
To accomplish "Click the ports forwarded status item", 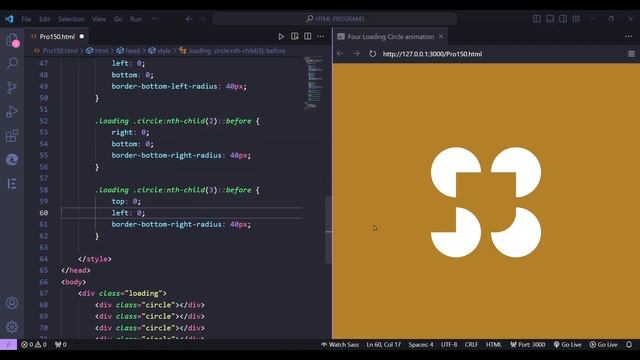I will tap(60, 344).
